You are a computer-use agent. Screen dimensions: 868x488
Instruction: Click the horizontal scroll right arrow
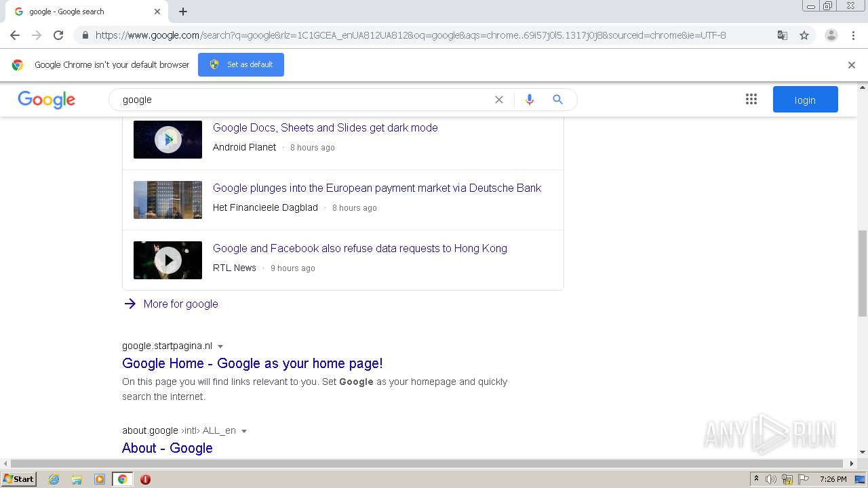852,464
